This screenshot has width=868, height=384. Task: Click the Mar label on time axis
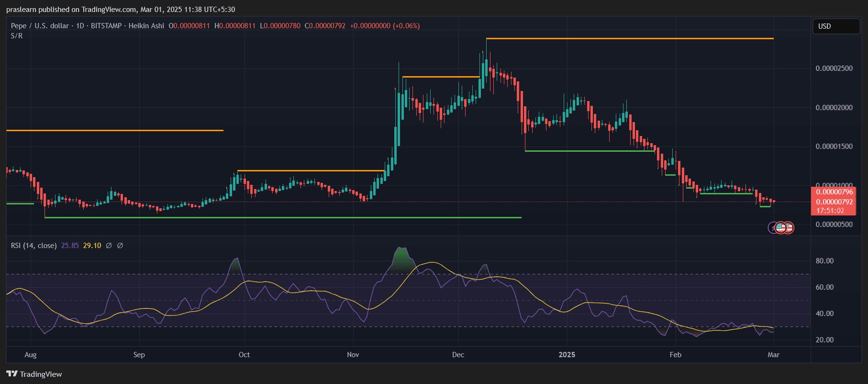[774, 355]
